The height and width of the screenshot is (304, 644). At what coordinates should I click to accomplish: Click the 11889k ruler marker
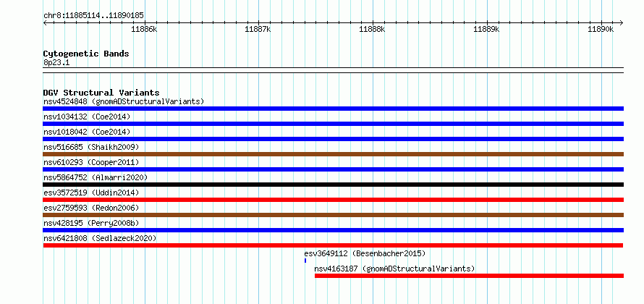click(x=487, y=29)
